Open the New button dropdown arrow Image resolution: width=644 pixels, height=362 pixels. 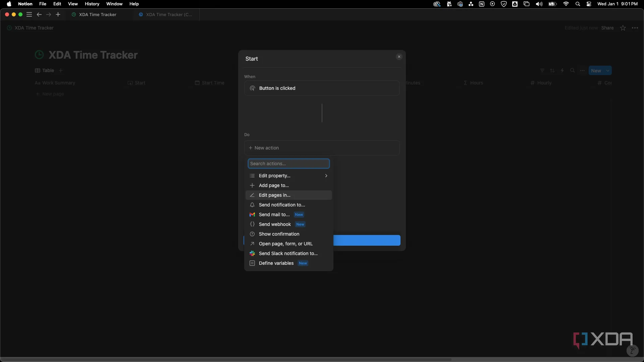tap(608, 71)
